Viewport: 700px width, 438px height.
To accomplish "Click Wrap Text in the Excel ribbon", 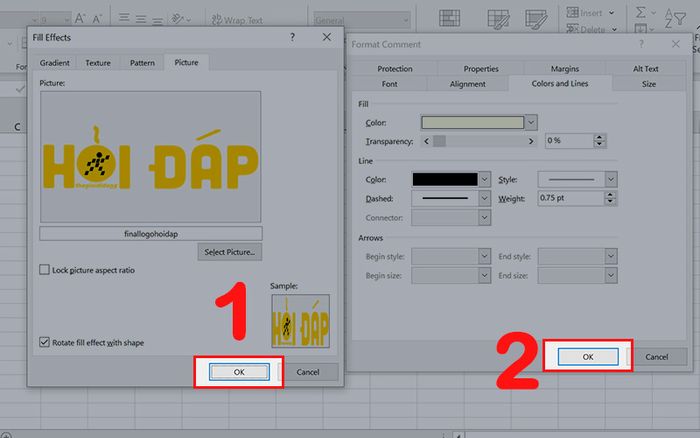I will 238,20.
